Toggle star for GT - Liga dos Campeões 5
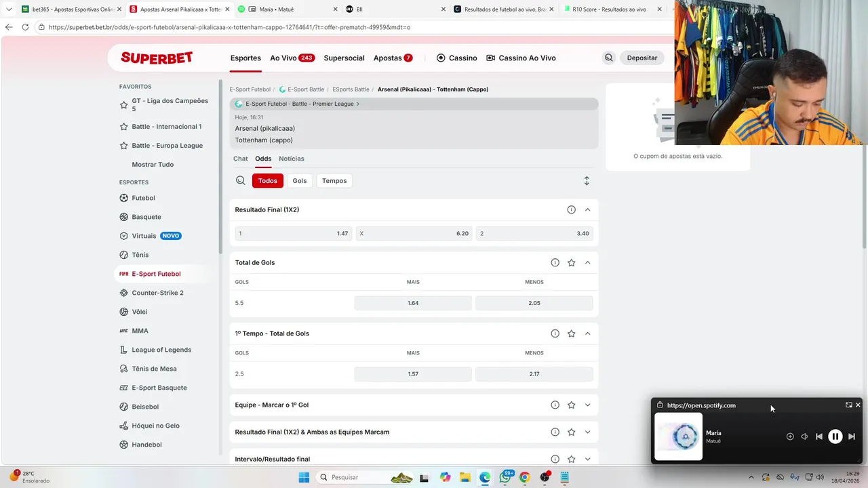This screenshot has height=488, width=868. point(123,105)
